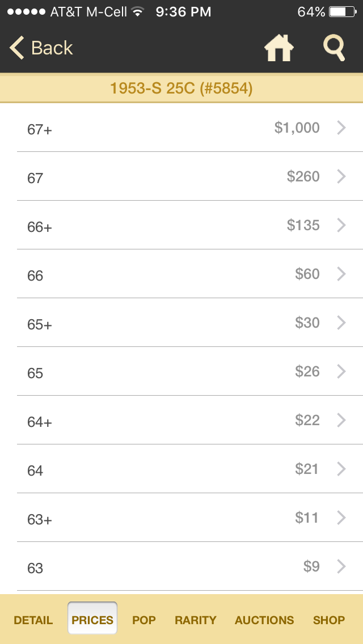Select the PRICES tab
Screen dimensions: 363x644
[x=92, y=620]
